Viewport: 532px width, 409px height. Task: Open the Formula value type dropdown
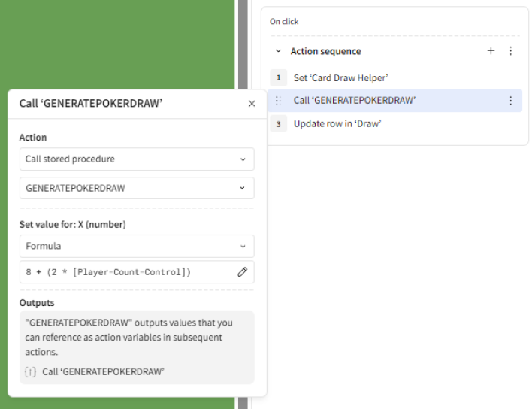coord(136,246)
